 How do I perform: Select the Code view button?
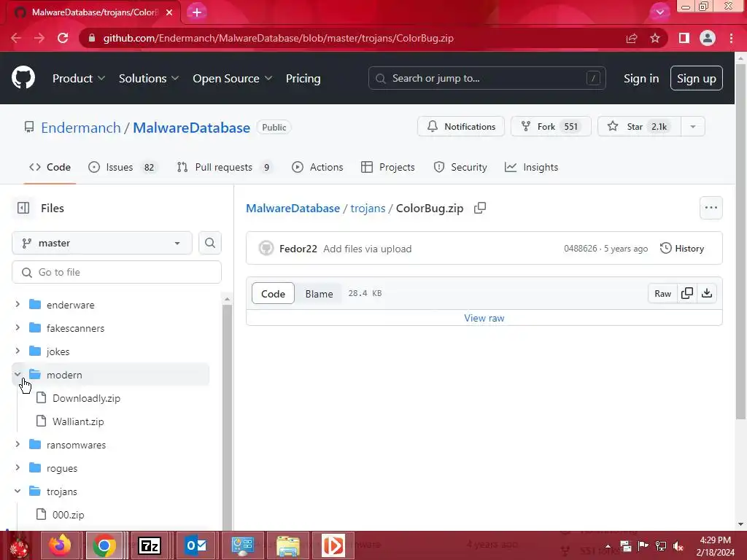pos(273,294)
